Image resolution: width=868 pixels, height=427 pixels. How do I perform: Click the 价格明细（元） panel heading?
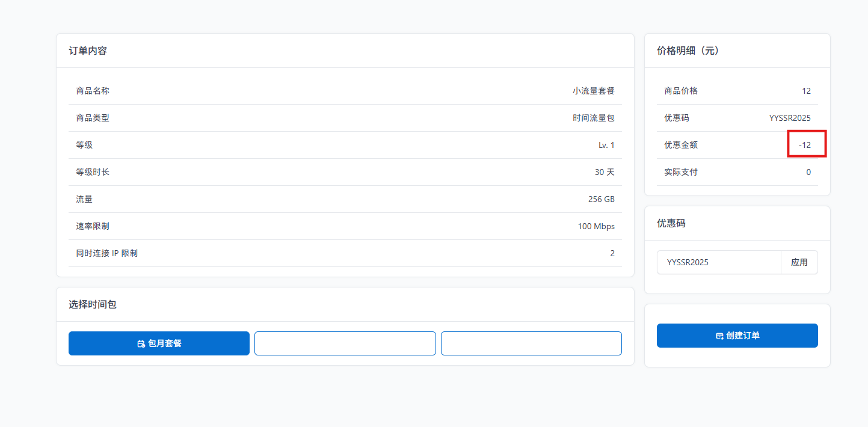point(688,51)
